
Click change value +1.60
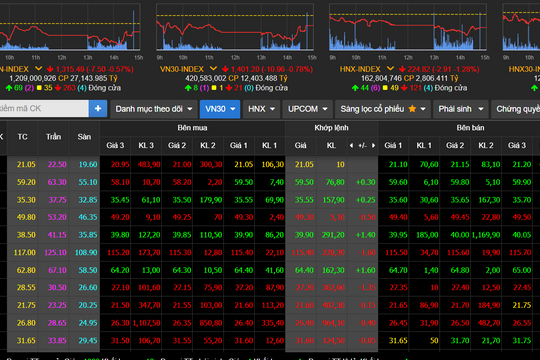click(365, 270)
